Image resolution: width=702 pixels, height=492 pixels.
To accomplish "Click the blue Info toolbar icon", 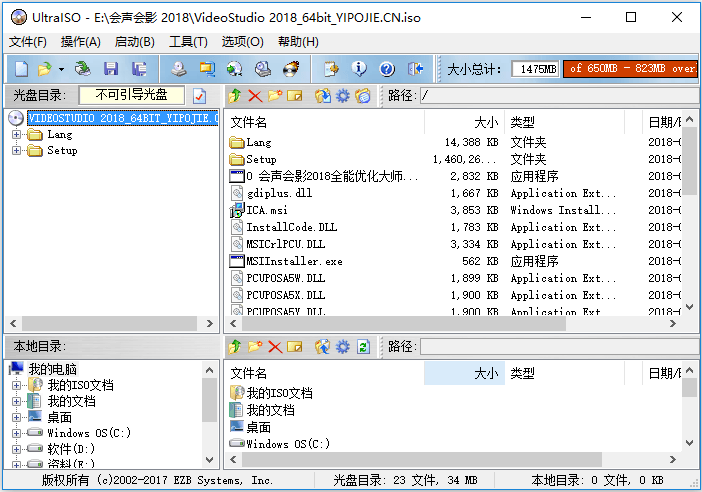I will click(x=359, y=69).
